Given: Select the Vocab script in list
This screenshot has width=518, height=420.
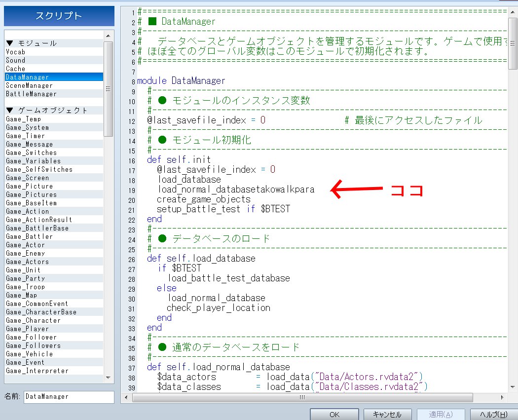Looking at the screenshot, I should click(x=16, y=52).
